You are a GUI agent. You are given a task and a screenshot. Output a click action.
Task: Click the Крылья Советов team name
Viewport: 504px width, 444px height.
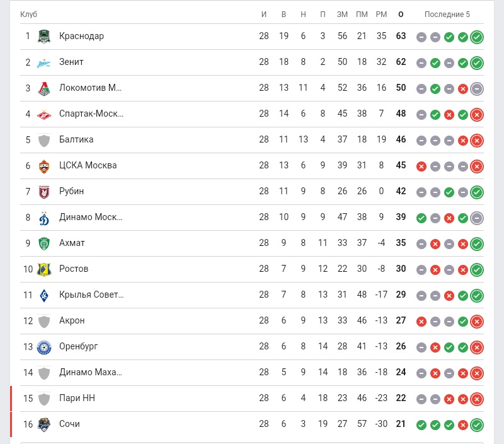tap(91, 295)
